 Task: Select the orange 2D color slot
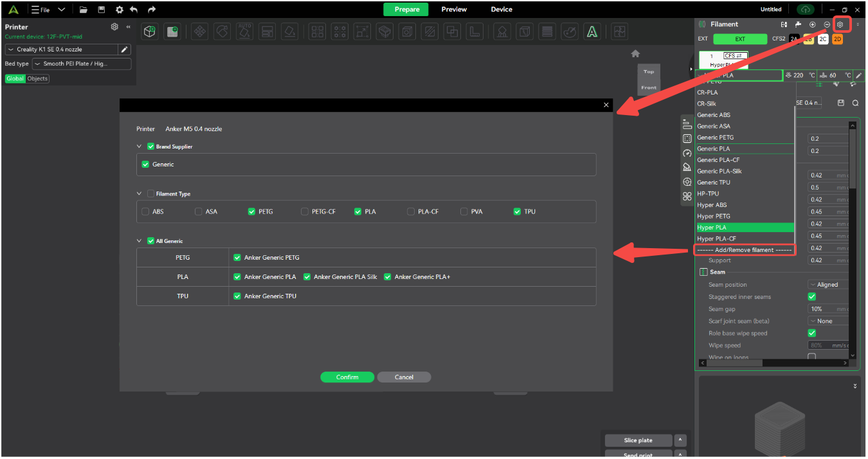837,39
